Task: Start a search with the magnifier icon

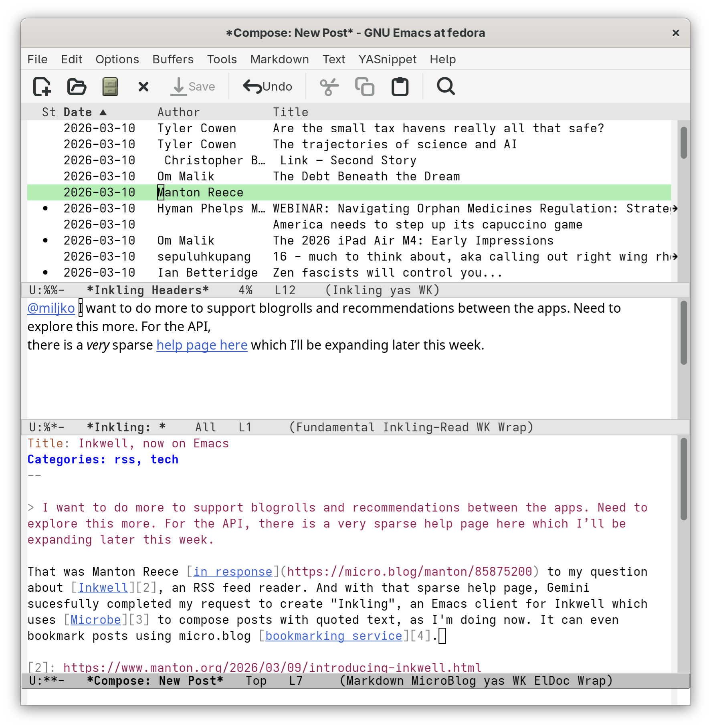Action: point(446,86)
